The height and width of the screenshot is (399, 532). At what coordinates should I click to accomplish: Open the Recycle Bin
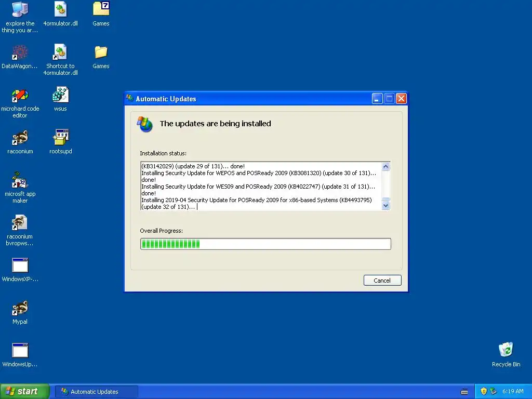coord(506,355)
